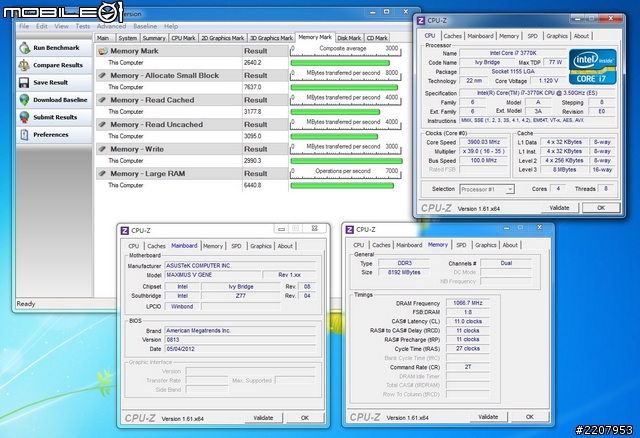This screenshot has width=640, height=438.
Task: Click icon beside Memory - Read Uncached
Action: click(103, 125)
